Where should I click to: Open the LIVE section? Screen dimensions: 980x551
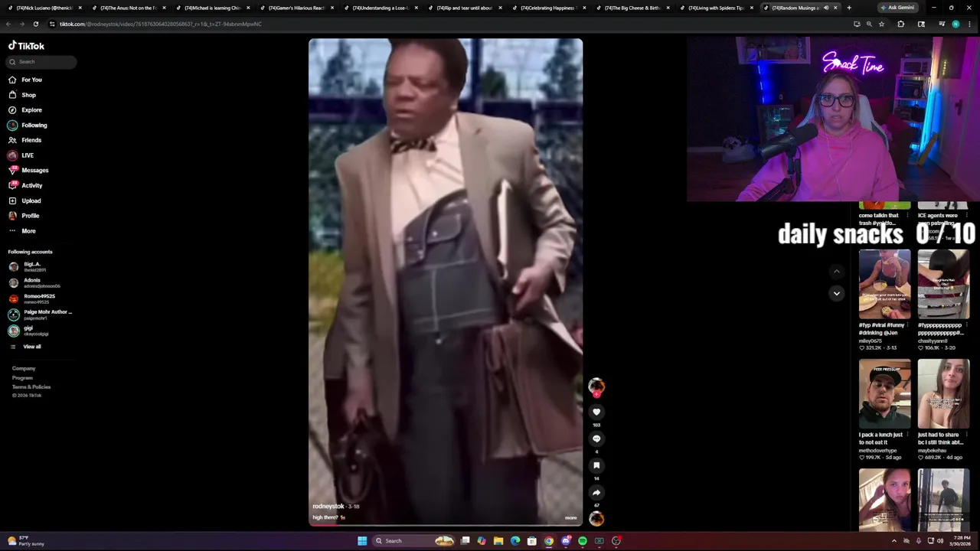(21, 155)
